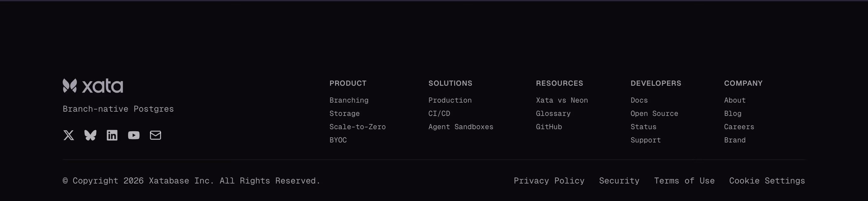The width and height of the screenshot is (868, 201).
Task: Open Xata vs Neon comparison
Action: pos(562,100)
